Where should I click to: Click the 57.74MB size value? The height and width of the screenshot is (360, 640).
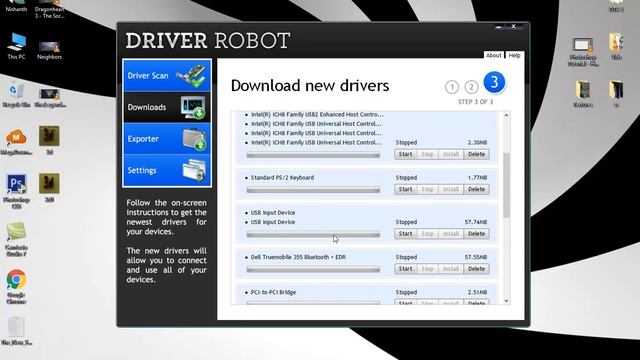(x=476, y=222)
